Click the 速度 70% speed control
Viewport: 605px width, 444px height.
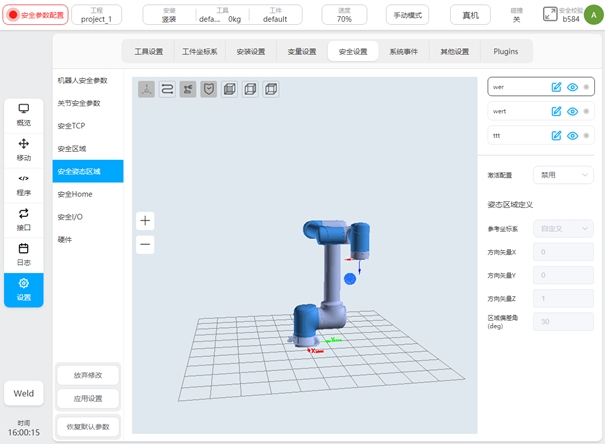(344, 15)
